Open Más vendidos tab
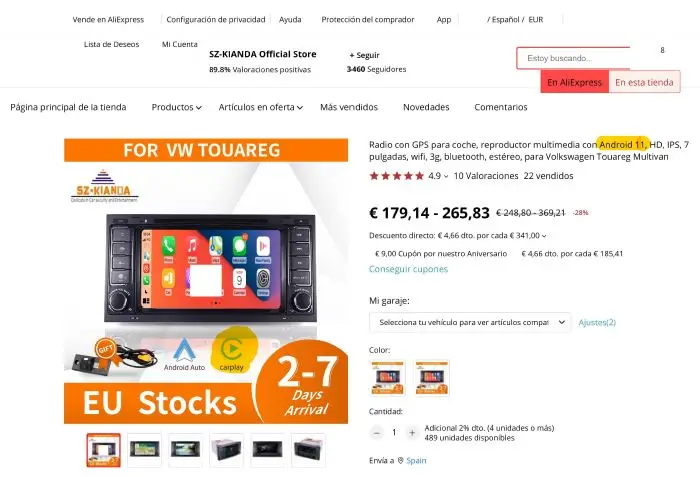Screen dimensions: 700x477 (x=349, y=107)
